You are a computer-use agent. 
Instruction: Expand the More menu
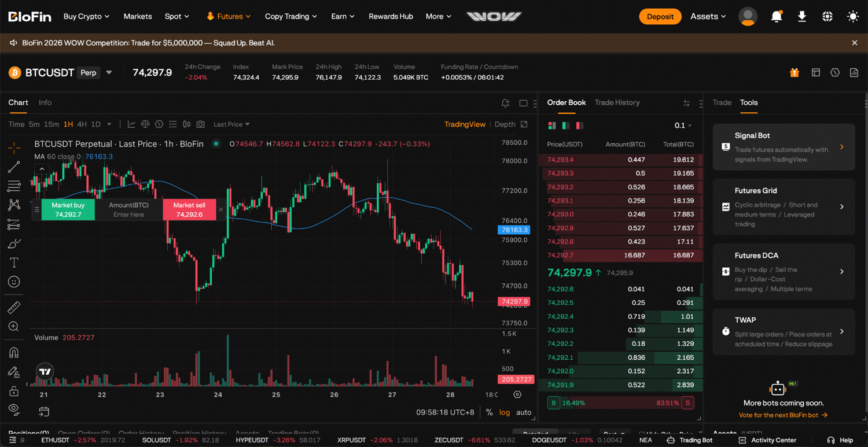(438, 17)
